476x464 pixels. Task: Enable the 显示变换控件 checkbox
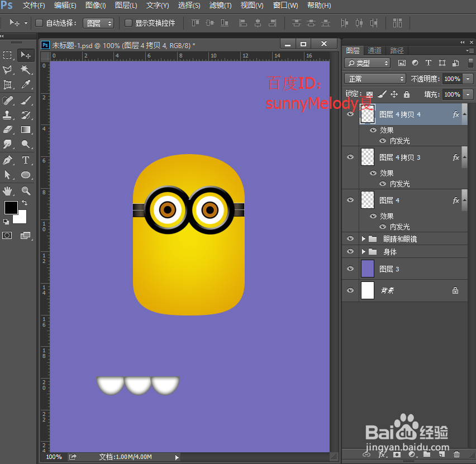(128, 23)
